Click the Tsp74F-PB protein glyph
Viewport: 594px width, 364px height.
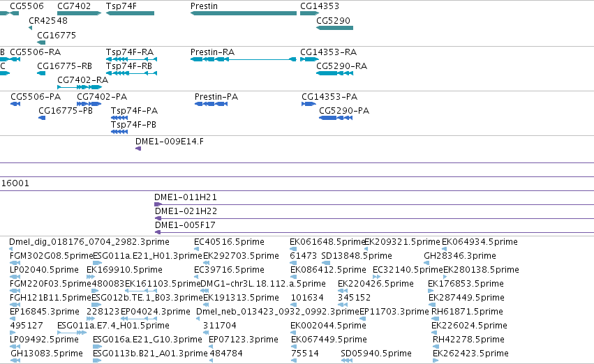coord(119,132)
